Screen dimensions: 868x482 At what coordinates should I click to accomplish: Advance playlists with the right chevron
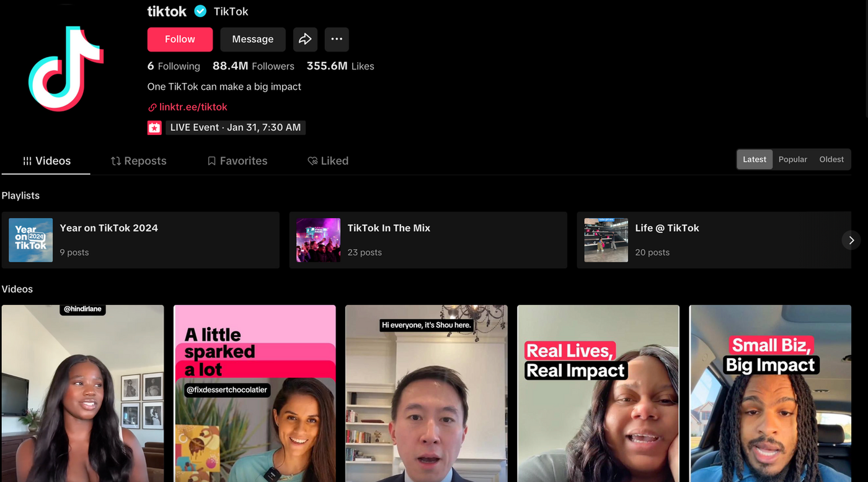point(851,240)
